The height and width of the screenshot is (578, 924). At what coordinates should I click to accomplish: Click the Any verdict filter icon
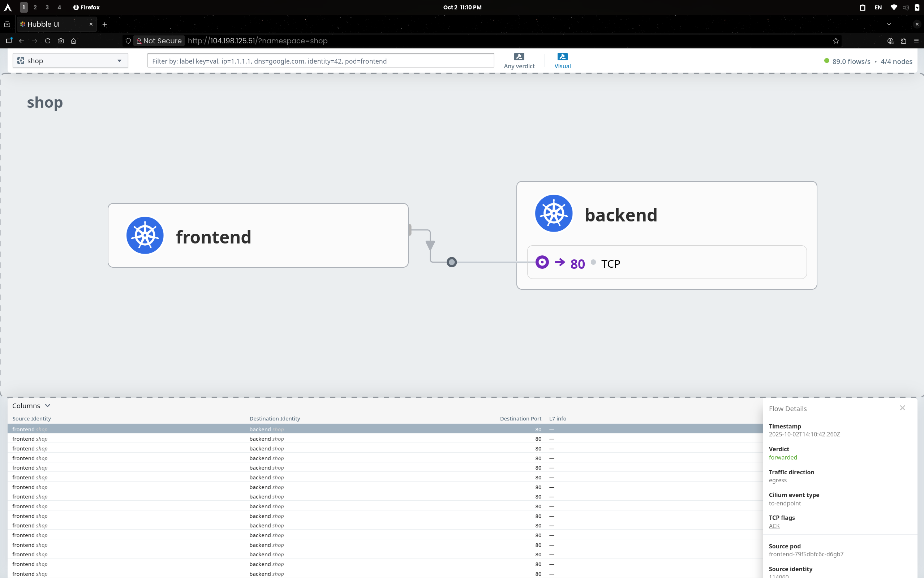pos(519,57)
